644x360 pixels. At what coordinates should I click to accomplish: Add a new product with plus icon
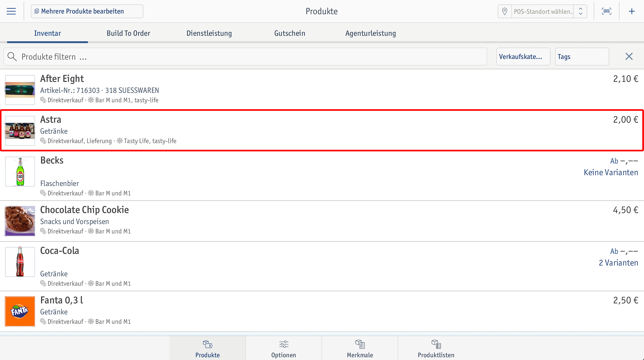(632, 11)
